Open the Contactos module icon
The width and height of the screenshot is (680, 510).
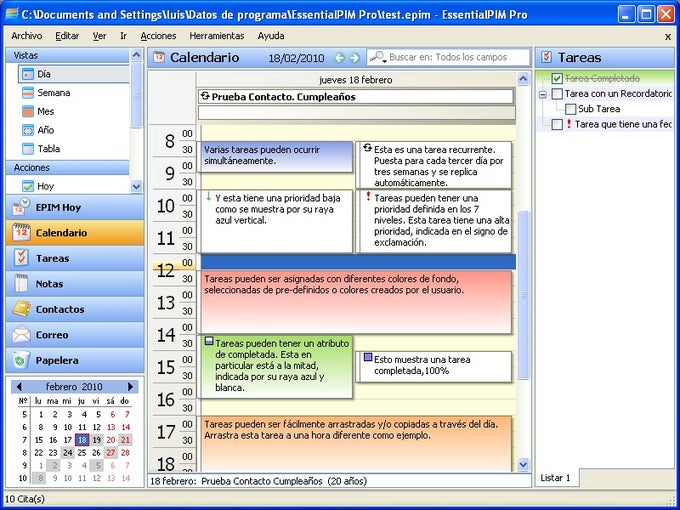(x=21, y=309)
